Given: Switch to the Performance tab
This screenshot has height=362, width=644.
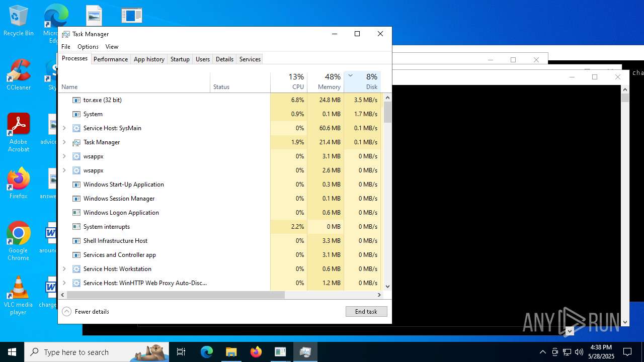Looking at the screenshot, I should tap(111, 59).
